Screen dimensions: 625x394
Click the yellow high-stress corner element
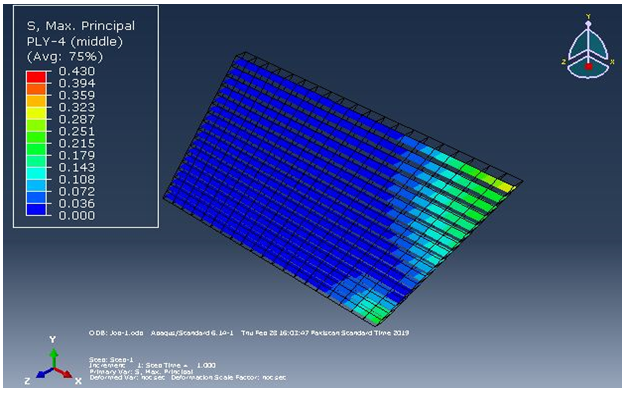click(505, 185)
